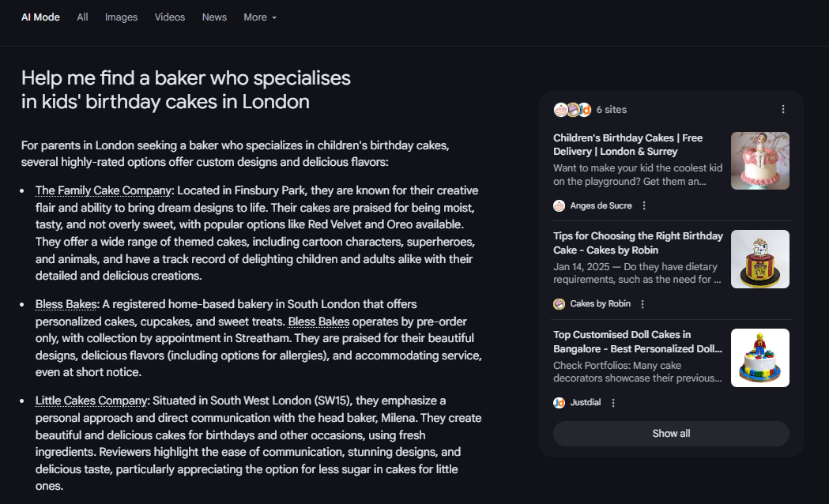This screenshot has height=504, width=829.
Task: Open the Lego cake thumbnail
Action: tap(759, 358)
